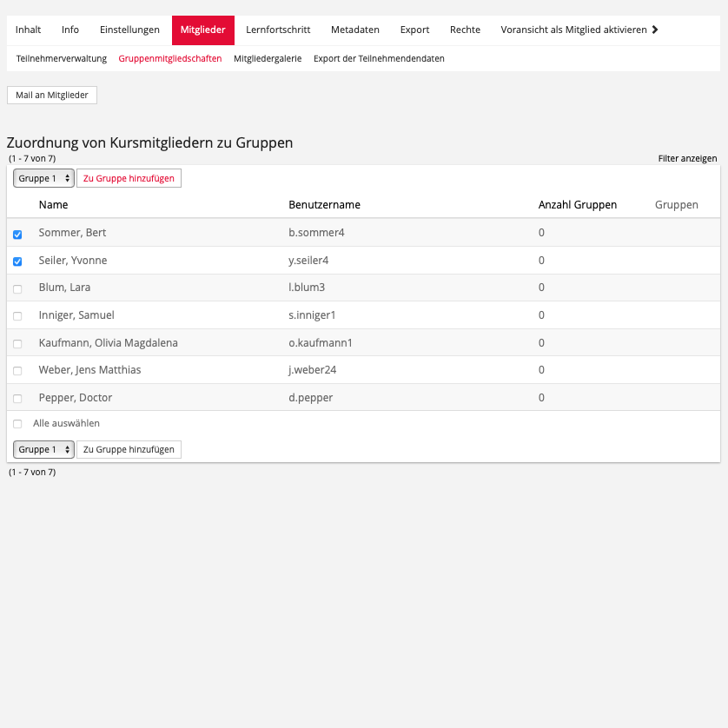This screenshot has height=728, width=728.
Task: Check the Kaufmann, Olivia Magdalena row
Action: 17,344
